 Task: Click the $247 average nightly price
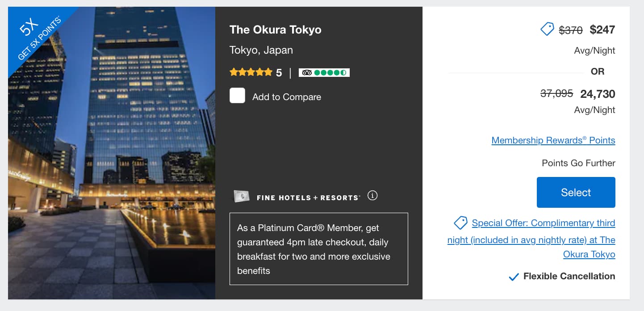tap(602, 30)
